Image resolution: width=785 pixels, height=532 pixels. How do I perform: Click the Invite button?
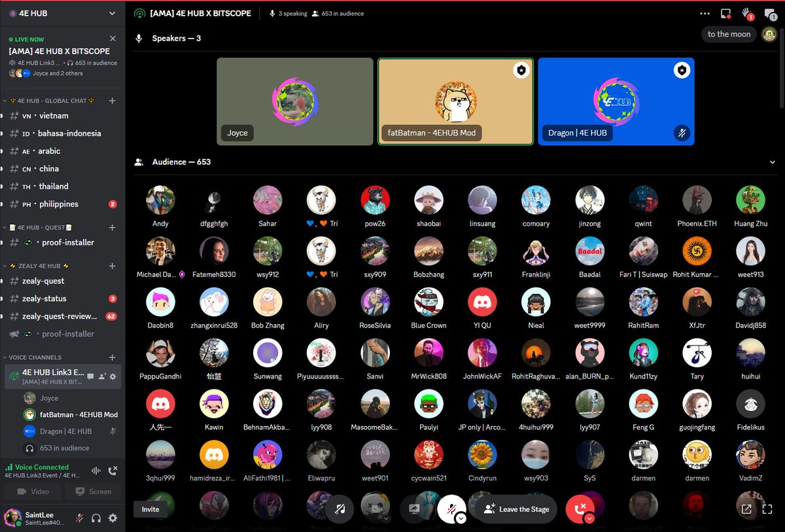pyautogui.click(x=150, y=509)
